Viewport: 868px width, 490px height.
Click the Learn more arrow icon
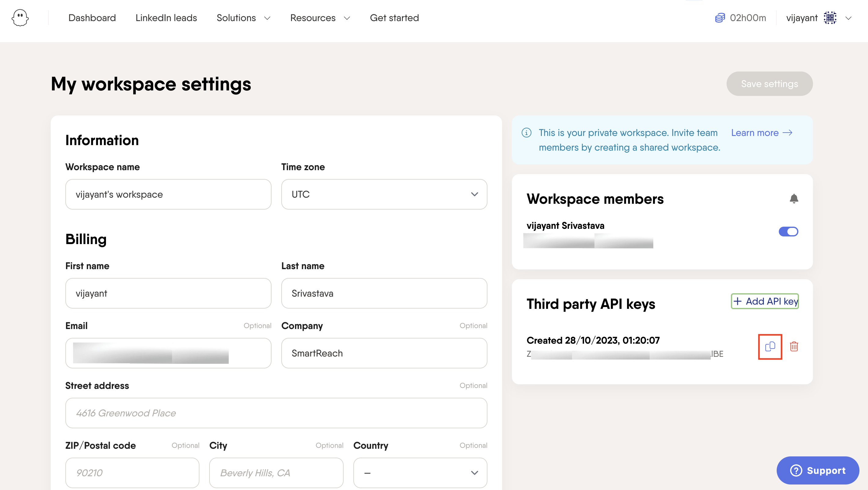pyautogui.click(x=787, y=133)
